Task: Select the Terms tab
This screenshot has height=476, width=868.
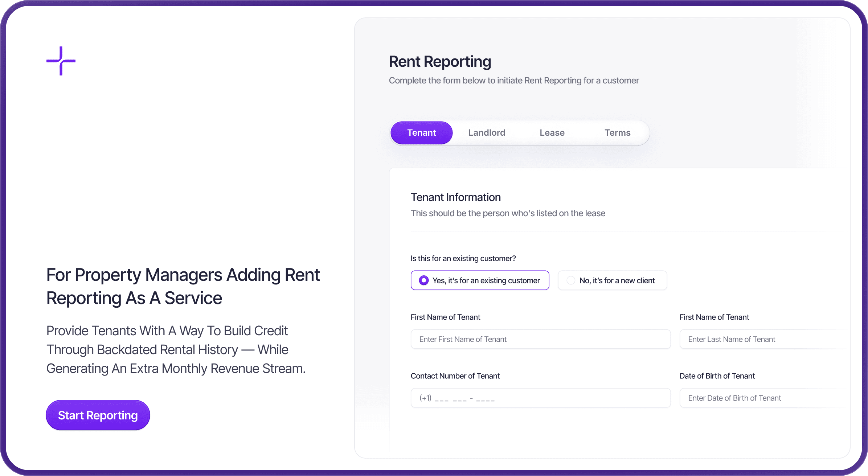Action: tap(618, 133)
